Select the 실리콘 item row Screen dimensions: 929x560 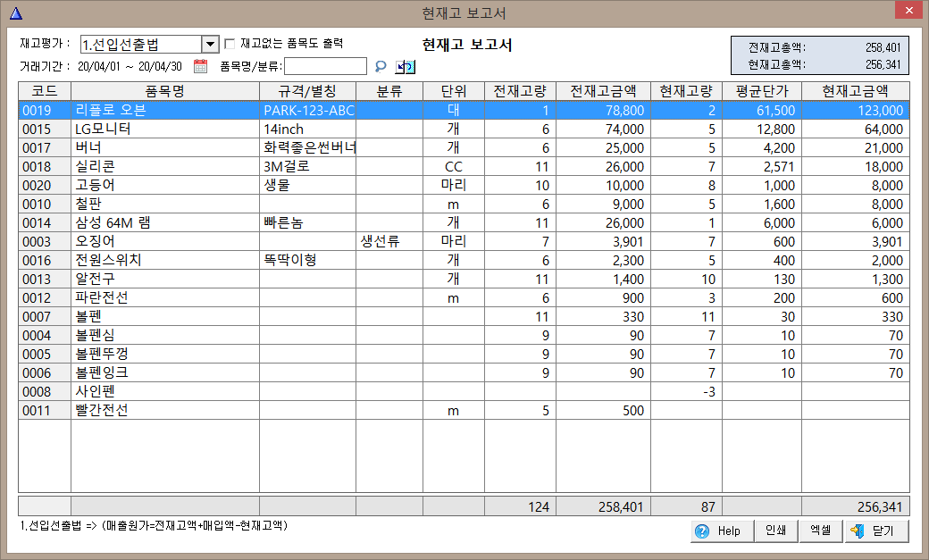pos(464,166)
